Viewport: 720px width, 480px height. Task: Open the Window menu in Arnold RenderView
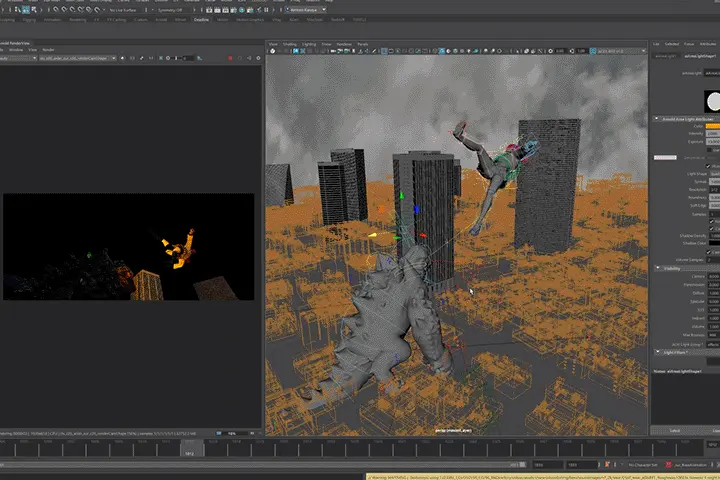point(16,50)
